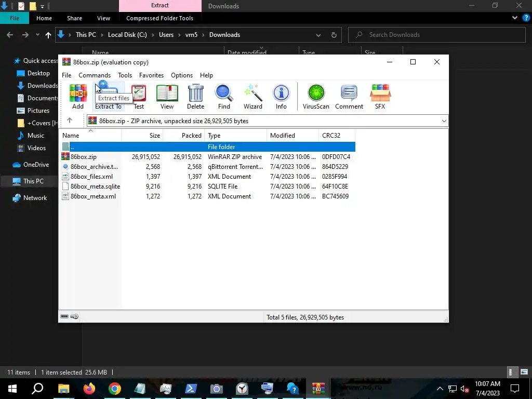The width and height of the screenshot is (532, 399).
Task: Sort by Name column header
Action: pos(90,135)
